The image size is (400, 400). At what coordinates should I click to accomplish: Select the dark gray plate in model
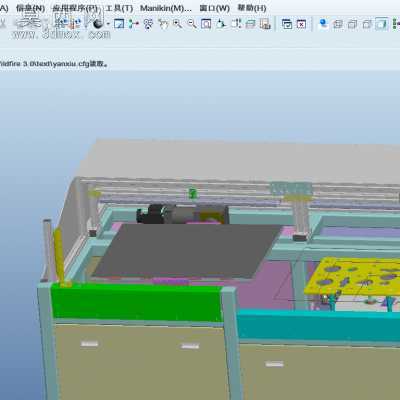pos(187,250)
